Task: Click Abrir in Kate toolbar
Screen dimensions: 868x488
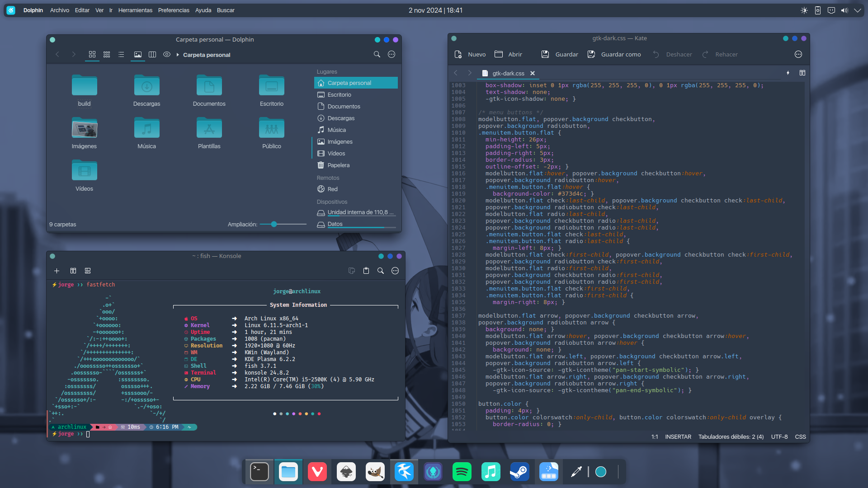Action: pyautogui.click(x=508, y=54)
